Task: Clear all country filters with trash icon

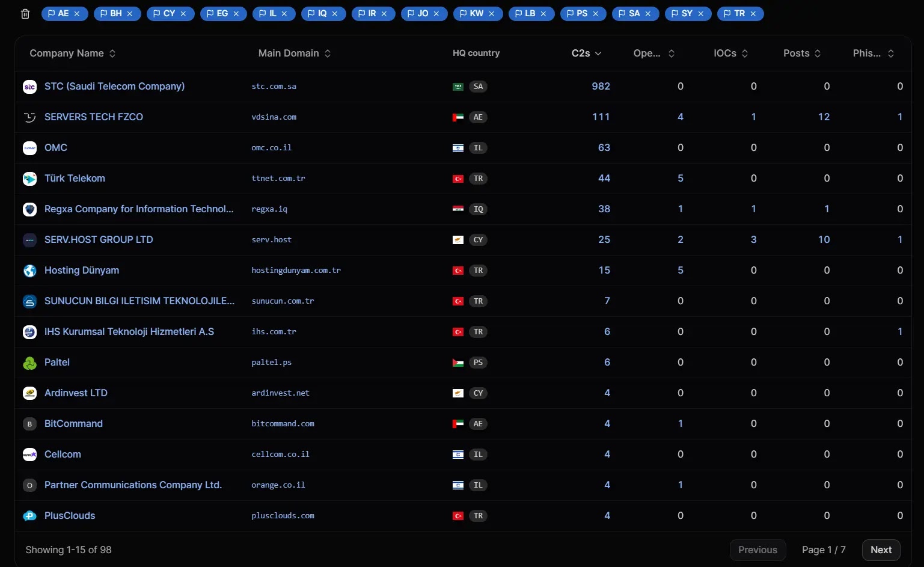Action: [x=25, y=14]
